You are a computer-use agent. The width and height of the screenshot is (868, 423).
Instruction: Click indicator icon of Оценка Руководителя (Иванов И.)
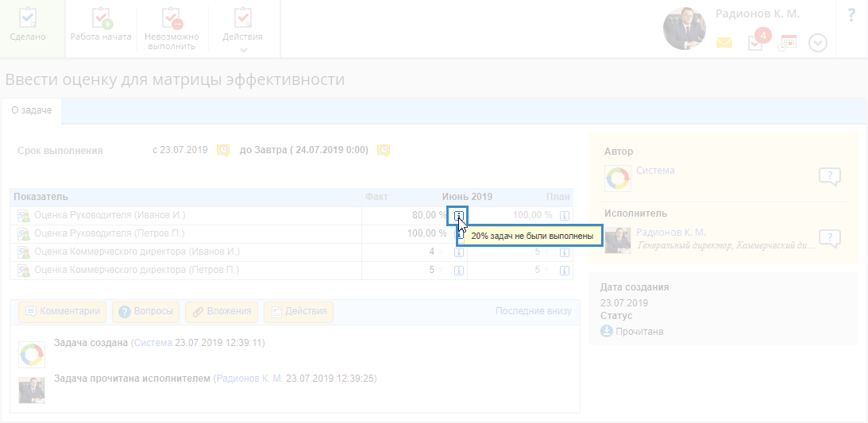[x=23, y=216]
